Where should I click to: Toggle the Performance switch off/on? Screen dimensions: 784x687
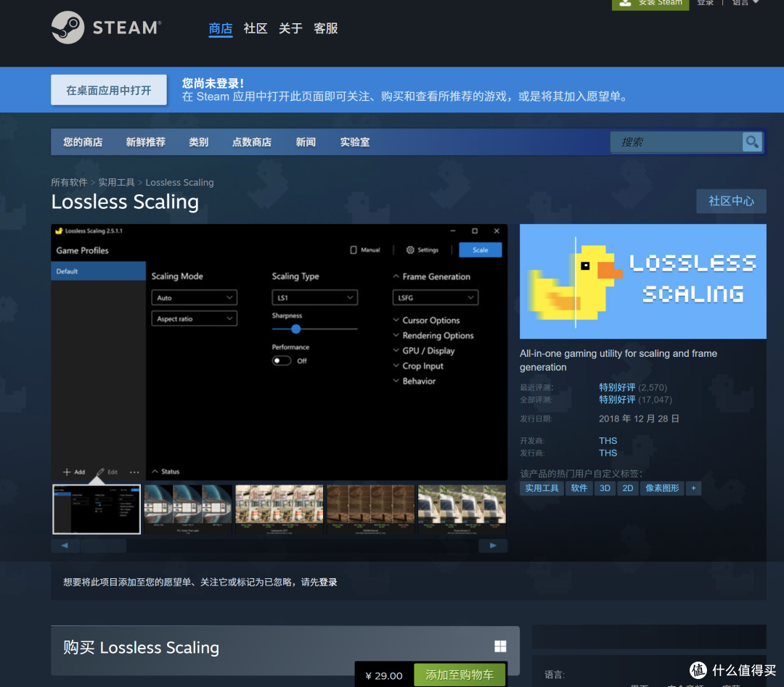282,361
